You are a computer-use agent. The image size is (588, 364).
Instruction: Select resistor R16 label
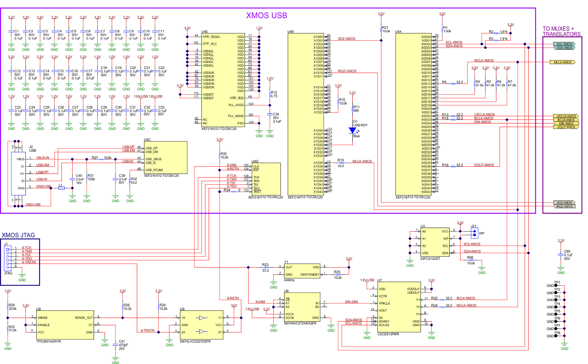click(x=445, y=165)
